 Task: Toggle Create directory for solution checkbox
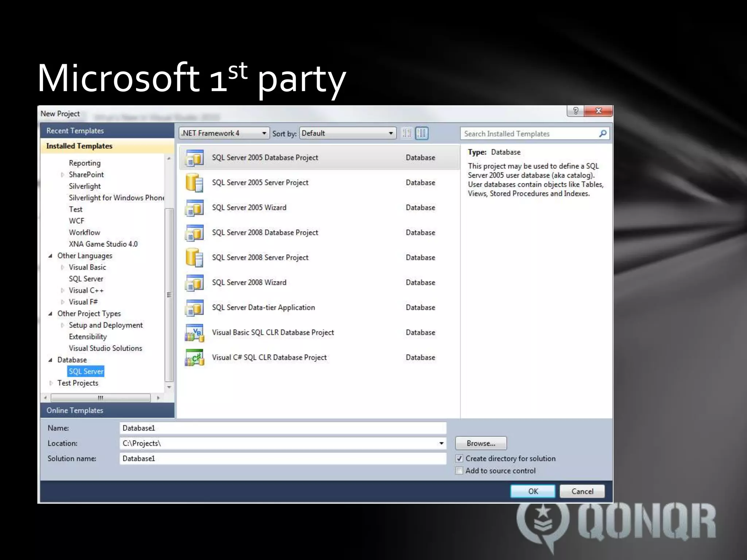click(x=459, y=459)
